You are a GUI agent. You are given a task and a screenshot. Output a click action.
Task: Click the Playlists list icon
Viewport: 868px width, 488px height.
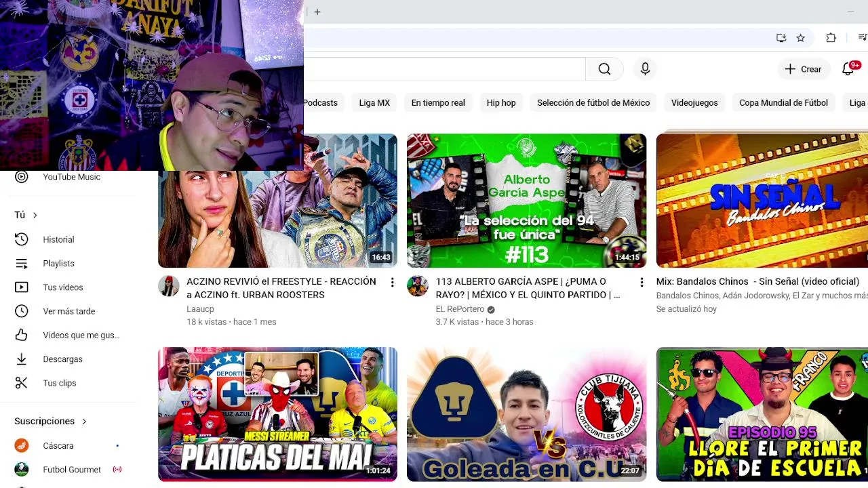pos(22,264)
